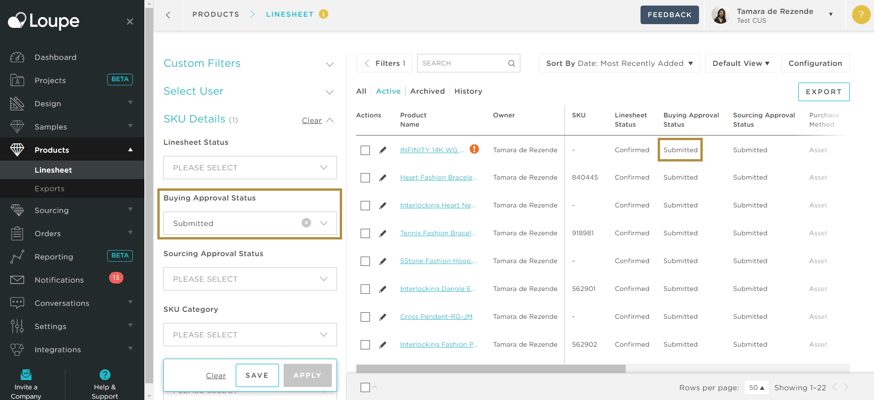The width and height of the screenshot is (874, 400).
Task: Check the Interlocking Heart Necklace row checkbox
Action: (x=365, y=206)
